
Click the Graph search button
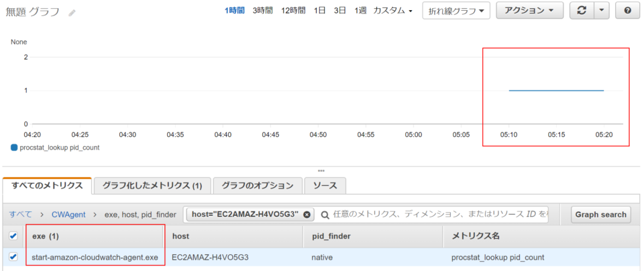click(600, 215)
